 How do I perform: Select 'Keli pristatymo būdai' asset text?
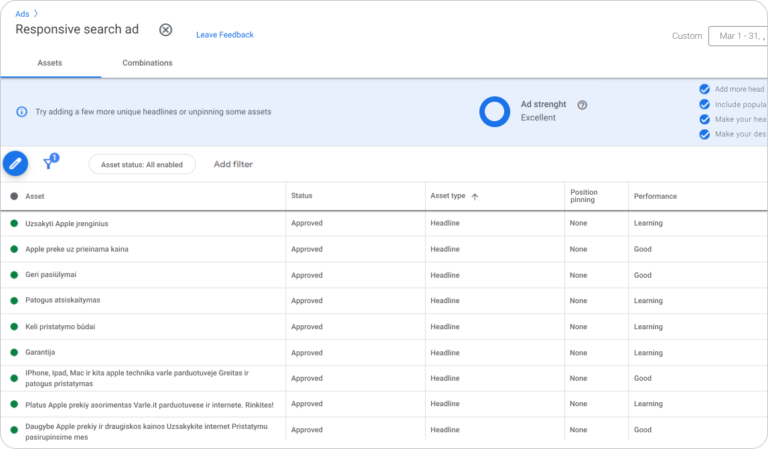click(x=60, y=327)
